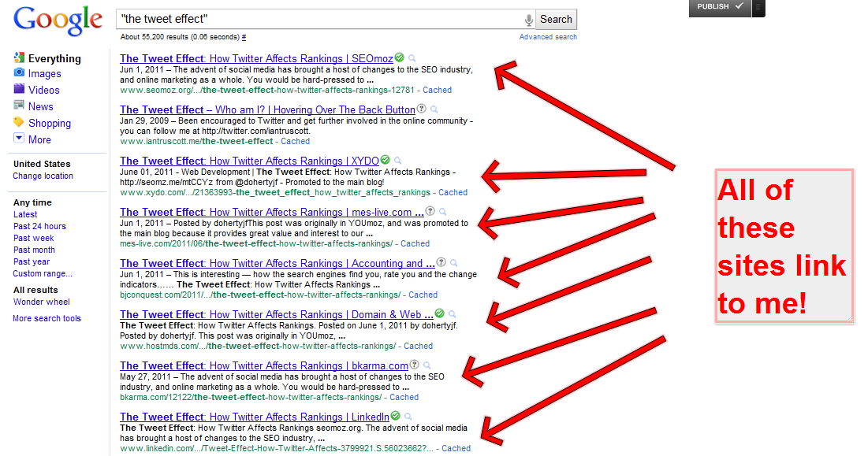Open the LinkedIn Tweet Effect result title
Screen dimensions: 868x456
coord(255,417)
